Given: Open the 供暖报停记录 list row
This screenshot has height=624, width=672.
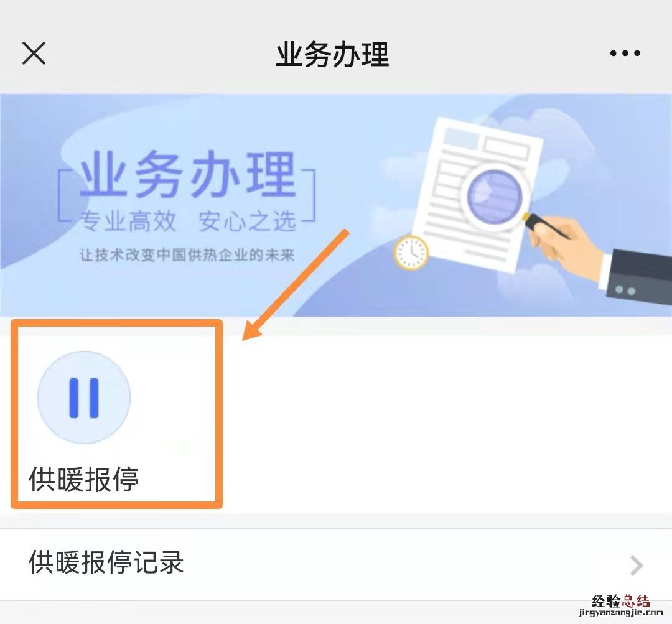Looking at the screenshot, I should (336, 564).
